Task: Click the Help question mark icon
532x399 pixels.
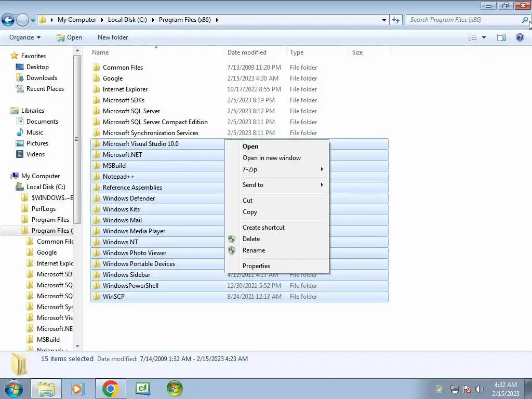Action: (x=520, y=37)
